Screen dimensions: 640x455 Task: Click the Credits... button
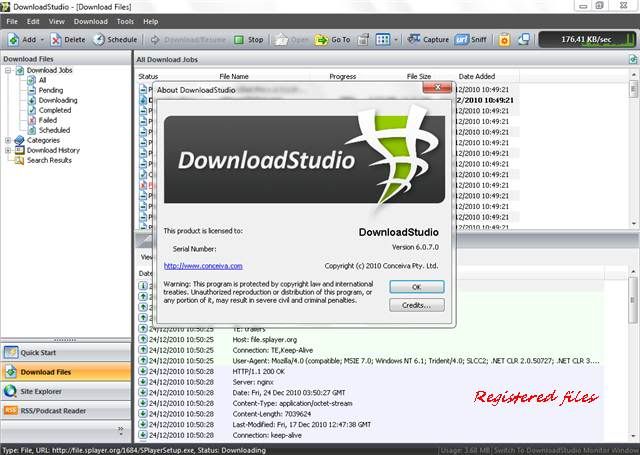(x=417, y=305)
